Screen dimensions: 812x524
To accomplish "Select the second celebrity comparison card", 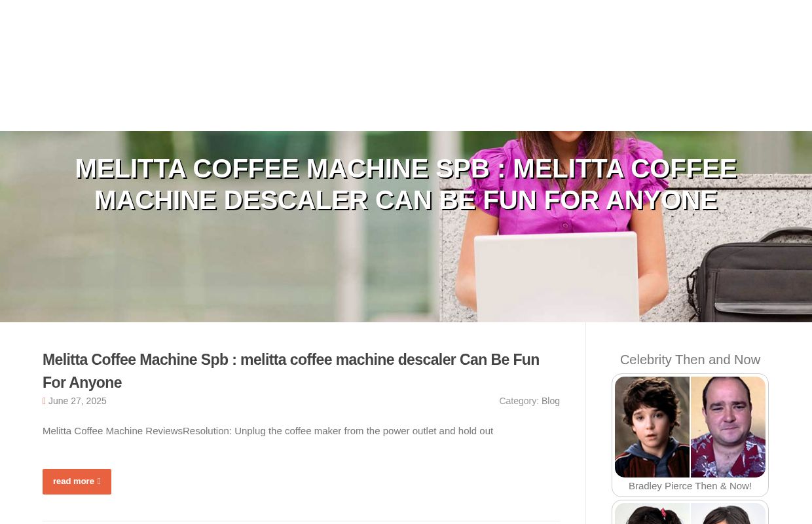I will (690, 514).
